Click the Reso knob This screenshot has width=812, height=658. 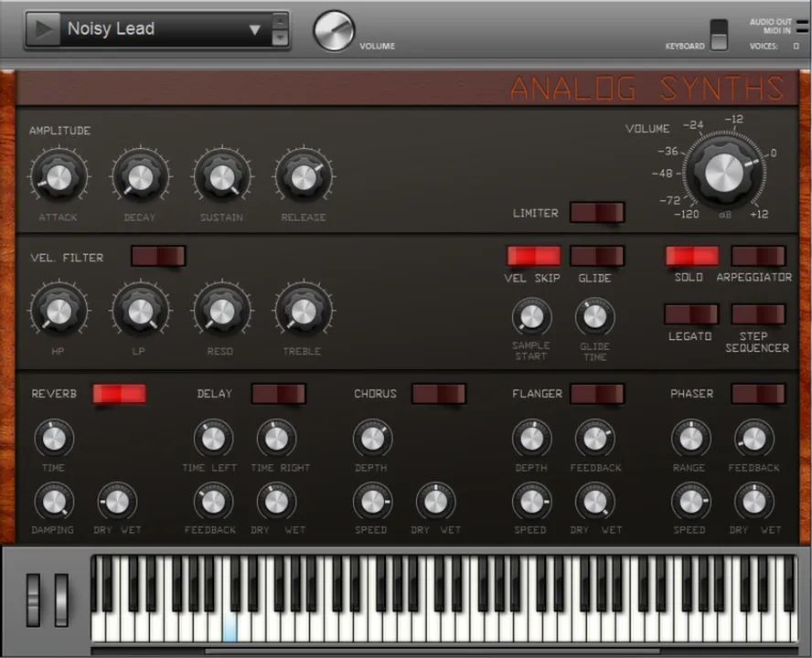tap(222, 311)
